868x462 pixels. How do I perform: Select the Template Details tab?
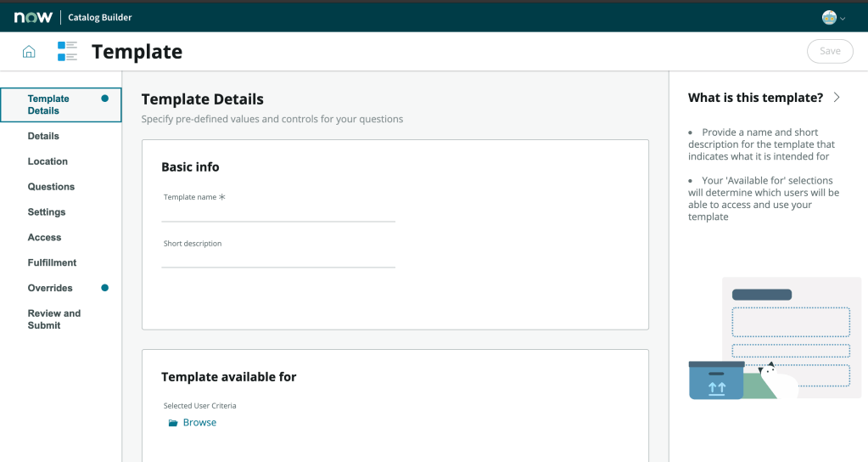tap(48, 104)
